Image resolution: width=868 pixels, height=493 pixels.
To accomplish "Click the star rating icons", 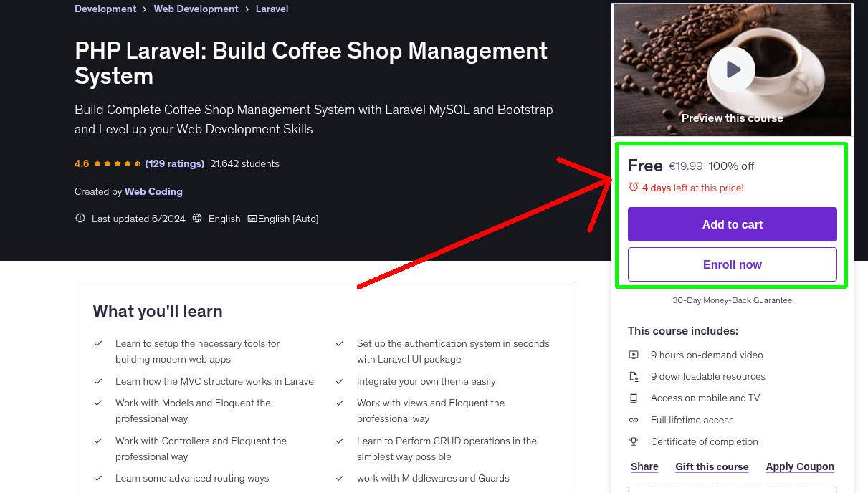I will click(118, 163).
